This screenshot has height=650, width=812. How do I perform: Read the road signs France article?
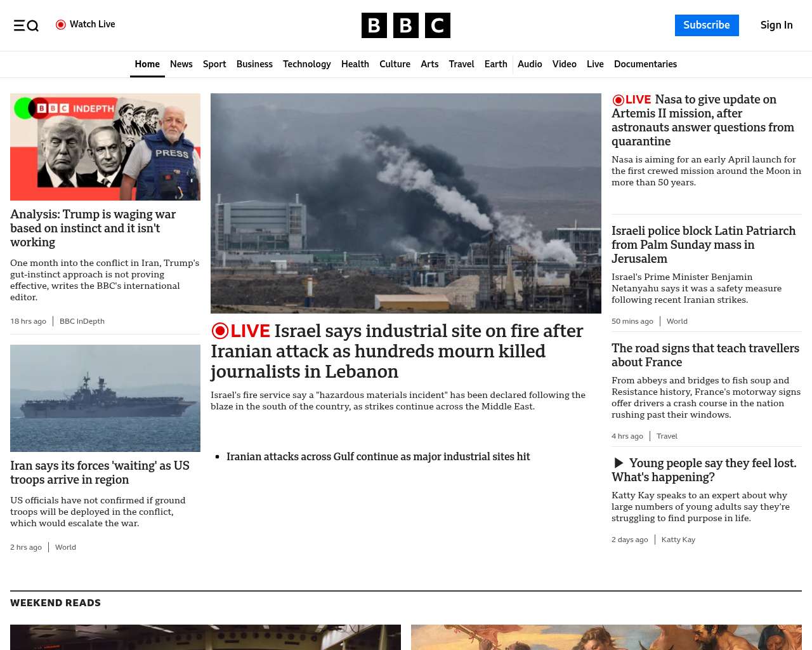[705, 355]
